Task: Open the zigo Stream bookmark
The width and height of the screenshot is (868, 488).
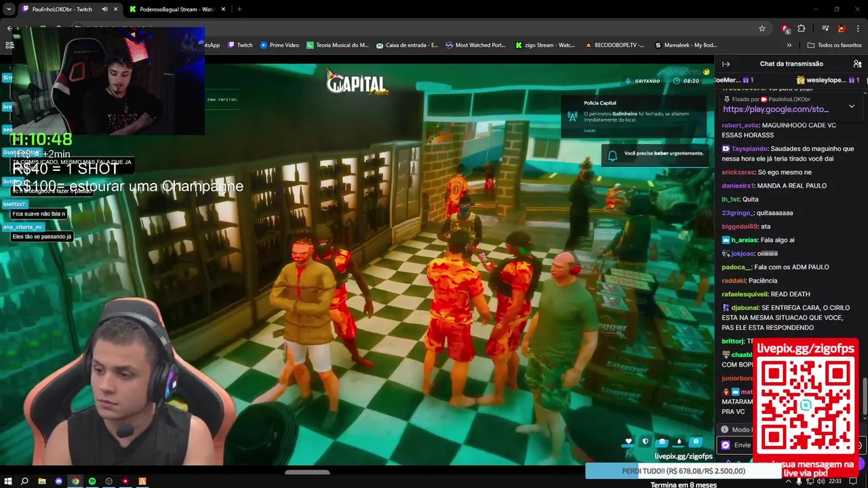Action: tap(545, 45)
